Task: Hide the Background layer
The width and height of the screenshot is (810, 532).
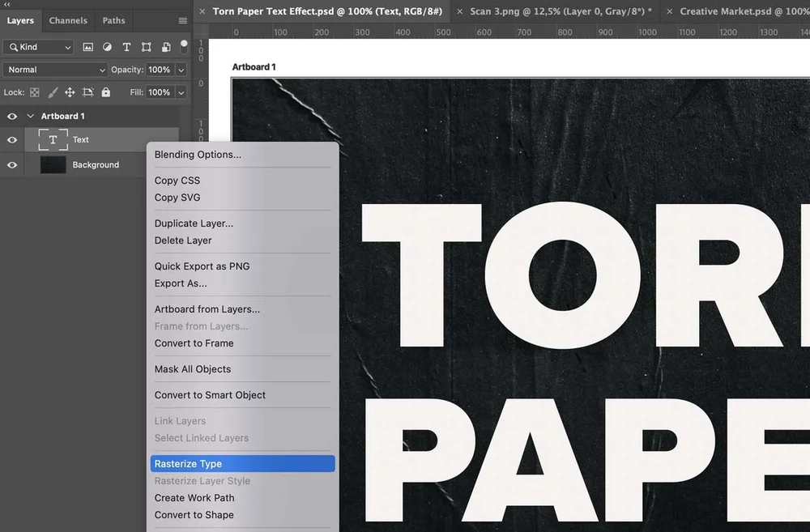Action: pos(12,164)
